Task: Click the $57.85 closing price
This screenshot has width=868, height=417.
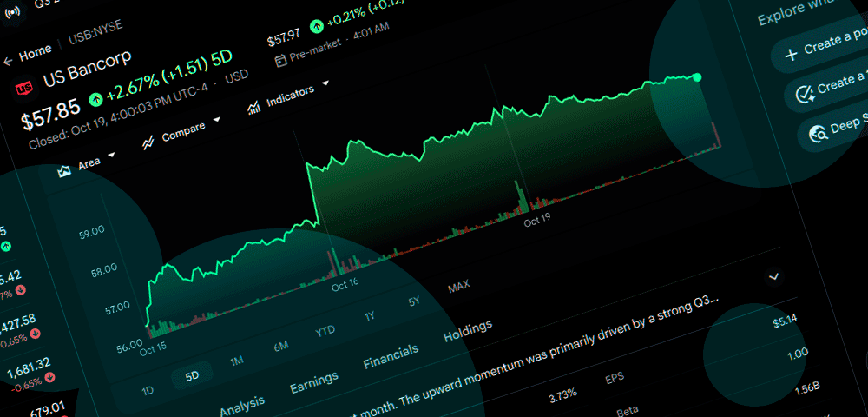Action: 51,115
